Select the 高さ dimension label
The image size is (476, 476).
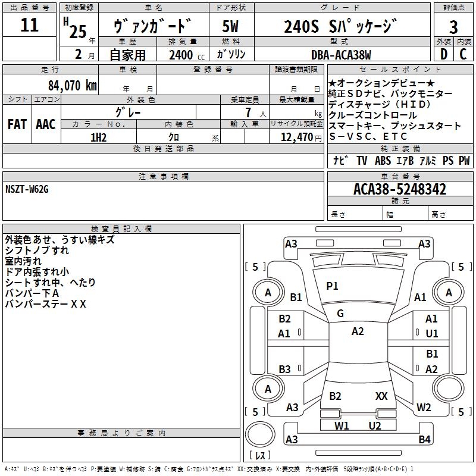pyautogui.click(x=439, y=214)
